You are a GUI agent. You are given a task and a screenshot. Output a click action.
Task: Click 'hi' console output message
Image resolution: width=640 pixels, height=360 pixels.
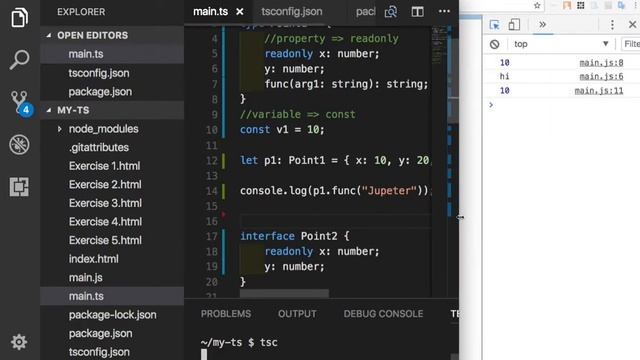(x=504, y=76)
